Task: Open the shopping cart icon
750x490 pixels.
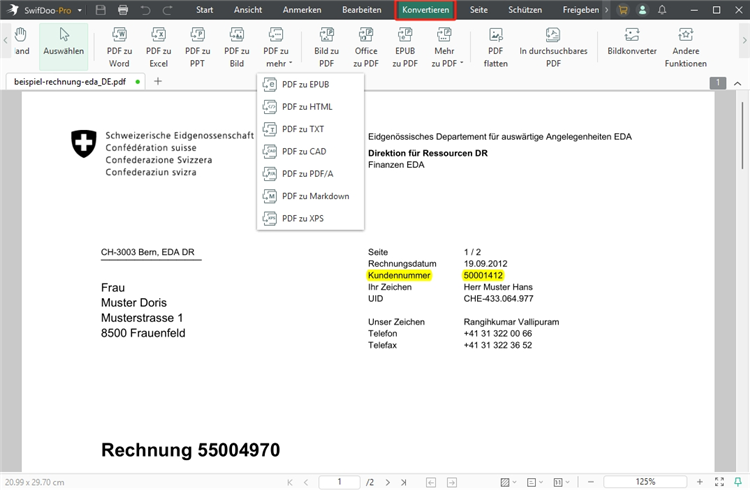Action: 623,10
